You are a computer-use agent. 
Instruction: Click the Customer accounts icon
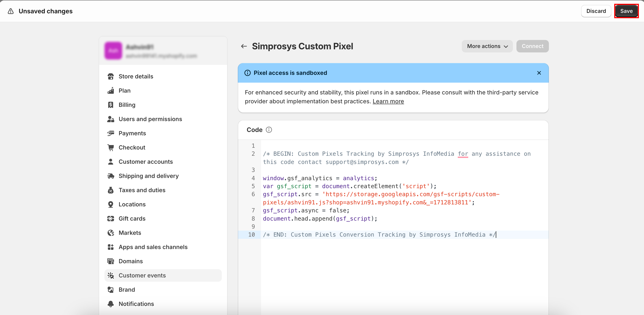point(110,162)
